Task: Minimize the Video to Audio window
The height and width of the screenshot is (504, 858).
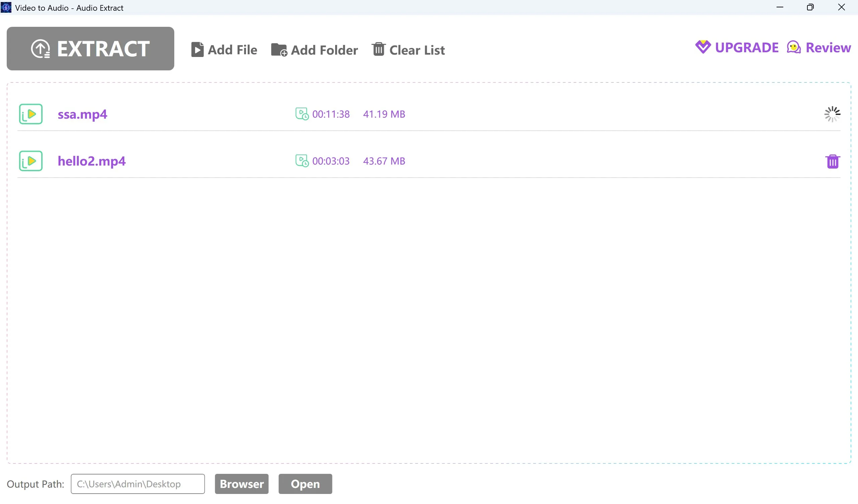Action: pyautogui.click(x=780, y=7)
